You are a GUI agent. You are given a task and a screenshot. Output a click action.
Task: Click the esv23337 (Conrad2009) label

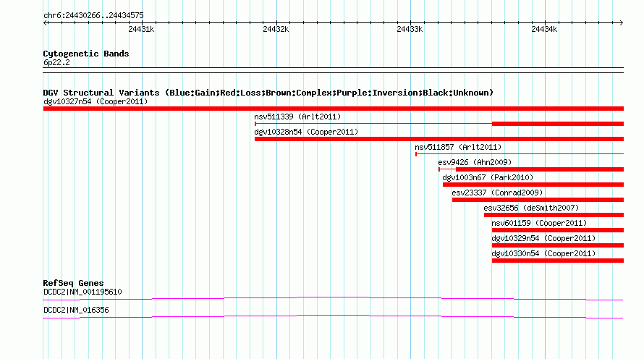497,193
